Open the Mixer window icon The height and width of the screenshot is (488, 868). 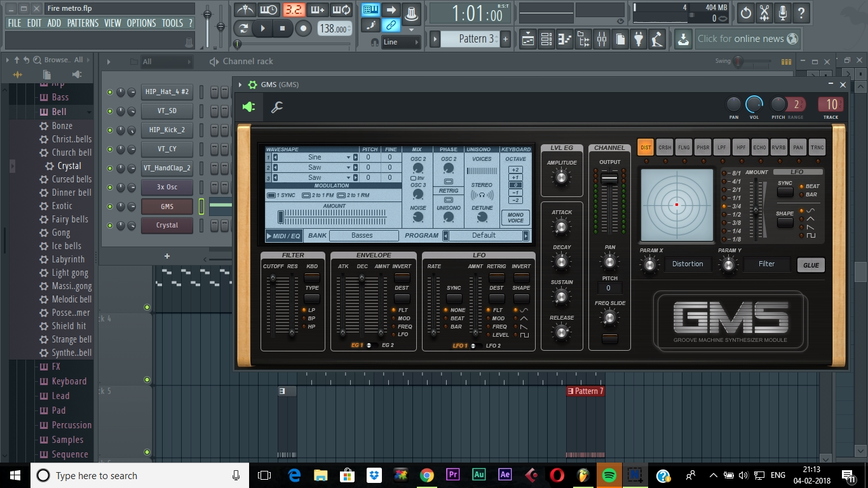coord(601,39)
